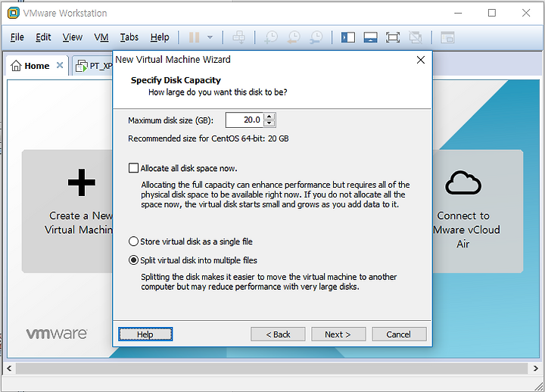The image size is (545, 392).
Task: Click the Create a New Virtual Machine label
Action: tap(79, 222)
